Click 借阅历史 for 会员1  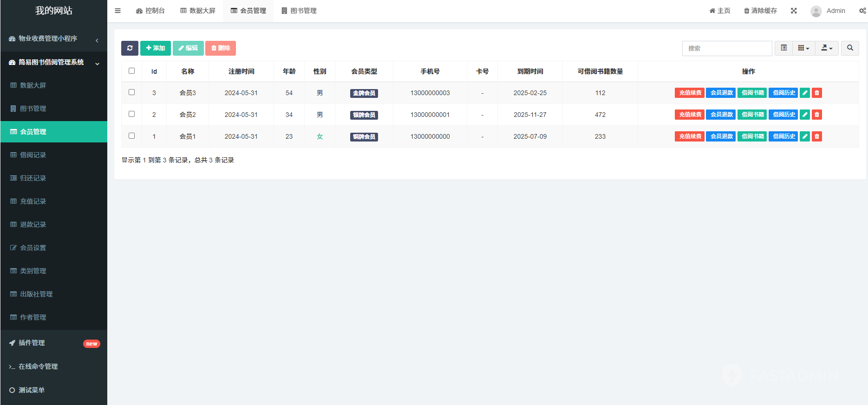coord(783,136)
